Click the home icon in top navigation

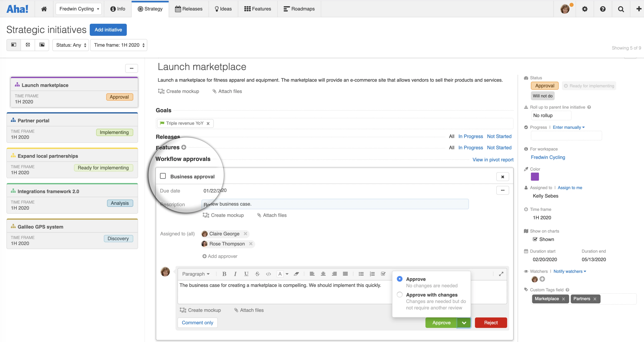tap(44, 9)
